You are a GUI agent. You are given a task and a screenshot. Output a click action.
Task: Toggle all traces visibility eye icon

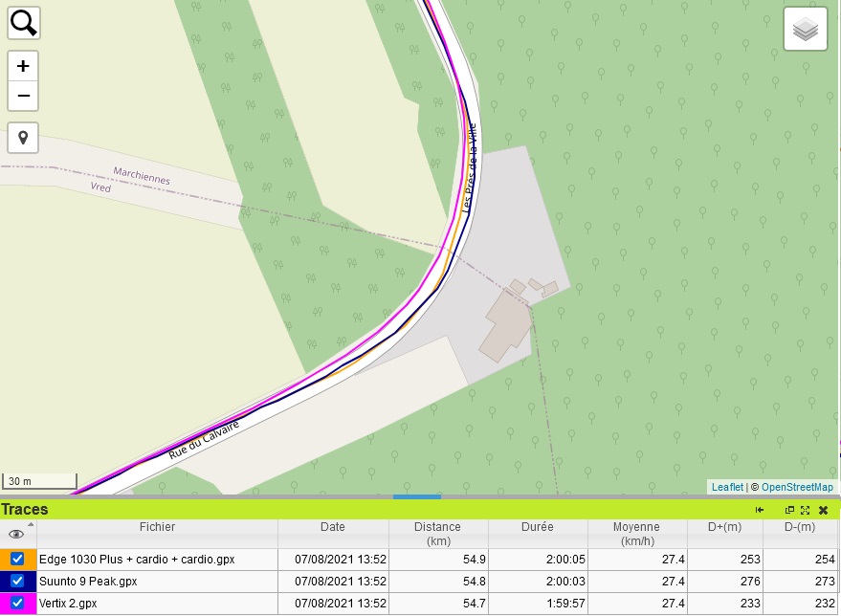(15, 534)
